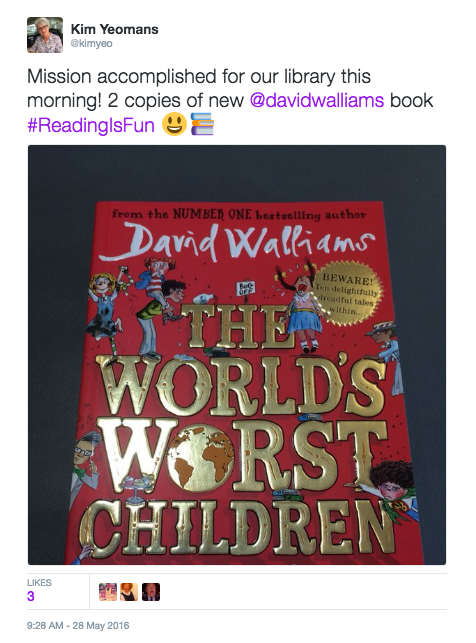View the orange-haired liker's avatar
This screenshot has height=643, width=476.
(x=129, y=592)
